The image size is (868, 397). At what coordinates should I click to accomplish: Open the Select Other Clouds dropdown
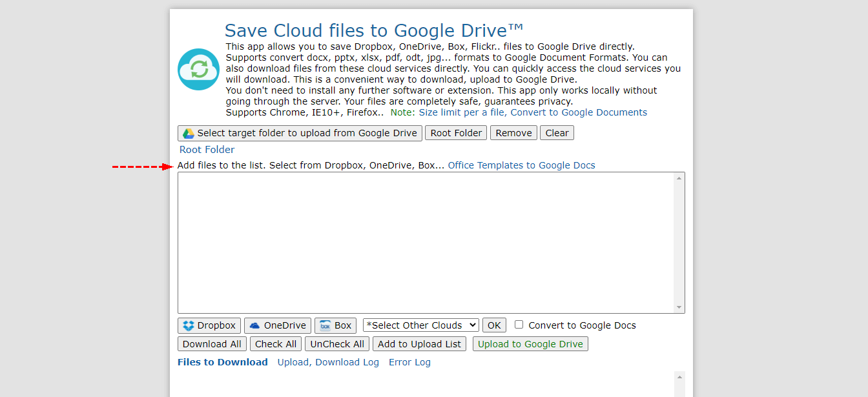tap(421, 325)
